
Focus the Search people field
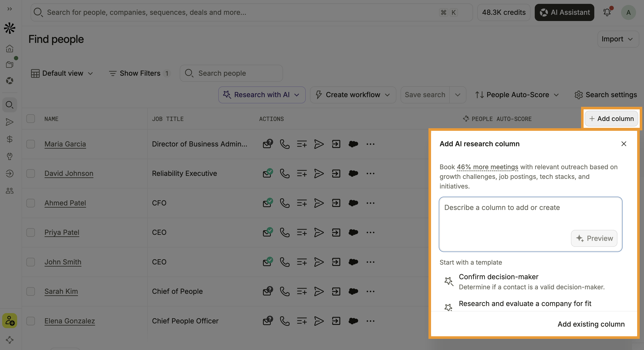231,73
